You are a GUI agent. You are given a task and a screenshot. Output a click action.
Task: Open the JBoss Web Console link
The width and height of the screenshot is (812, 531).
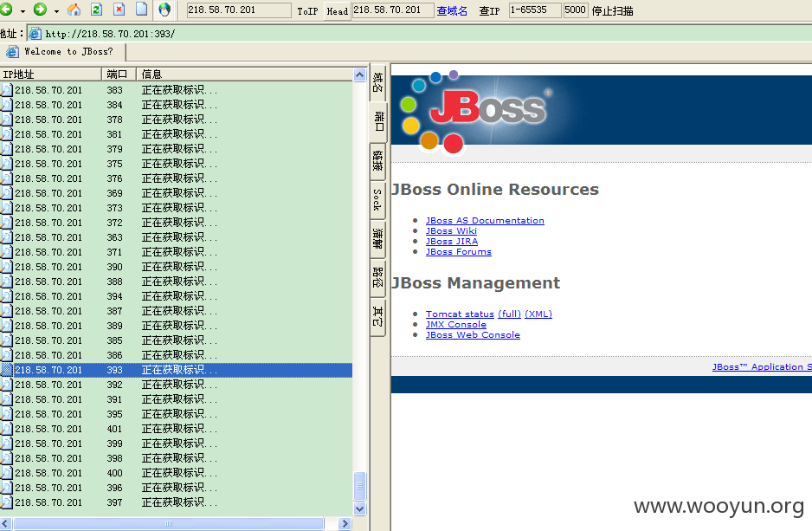[x=473, y=334]
